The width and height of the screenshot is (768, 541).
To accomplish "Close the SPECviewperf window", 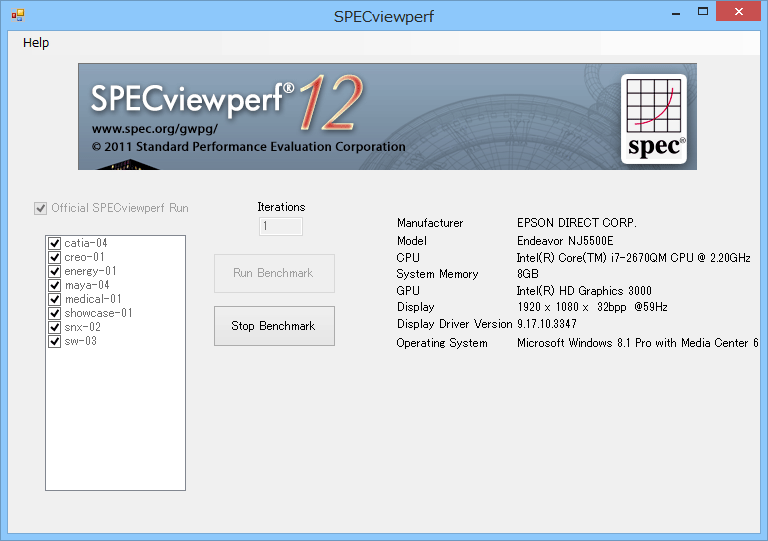I will pyautogui.click(x=739, y=12).
